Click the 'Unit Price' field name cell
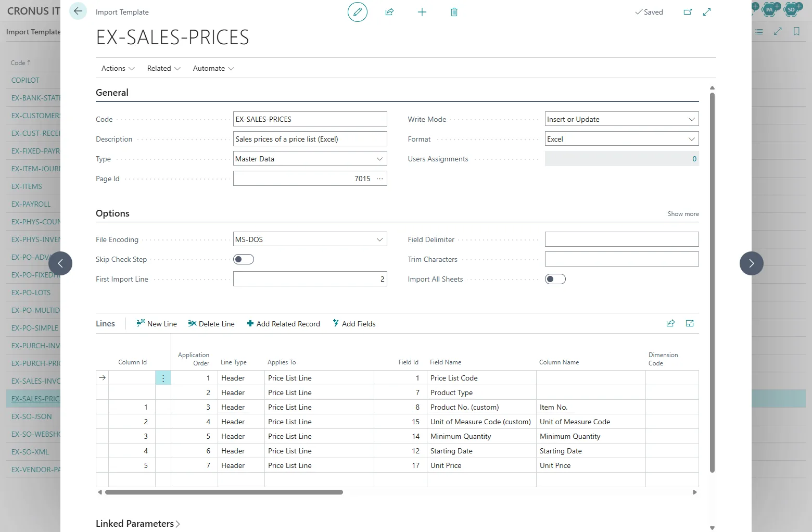This screenshot has height=532, width=812. [481, 465]
